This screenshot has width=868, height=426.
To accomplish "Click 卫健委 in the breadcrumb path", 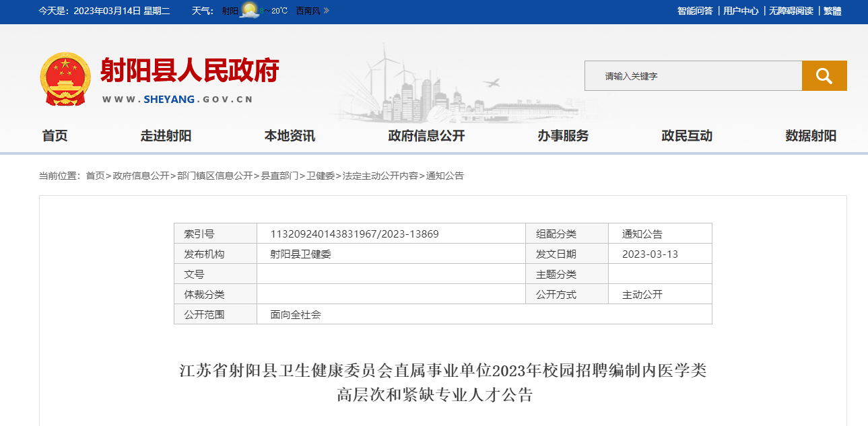I will click(321, 176).
